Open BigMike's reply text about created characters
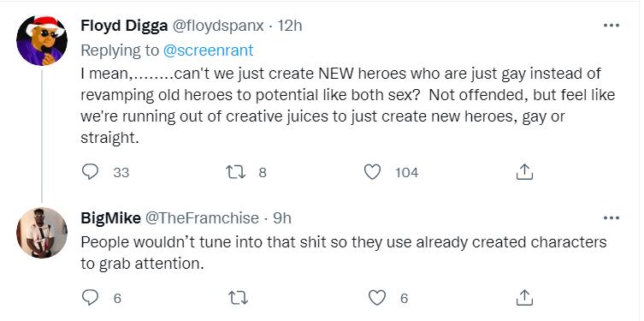Viewport: 644px width, 321px height. tap(343, 253)
